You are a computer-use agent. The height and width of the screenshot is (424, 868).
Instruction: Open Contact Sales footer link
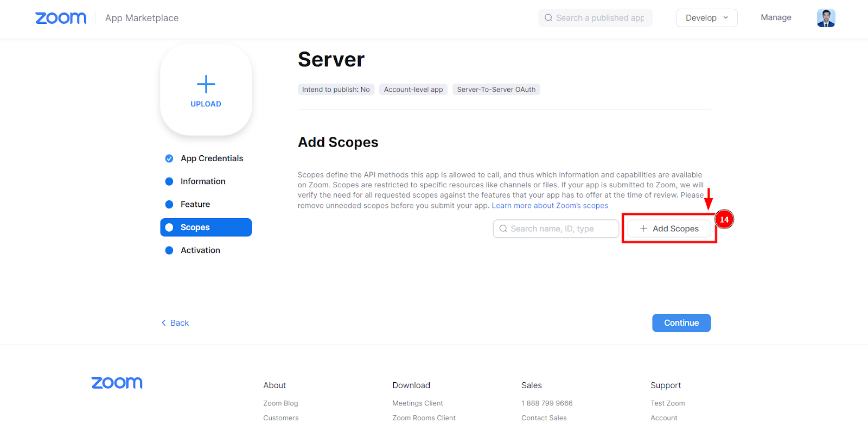tap(544, 417)
